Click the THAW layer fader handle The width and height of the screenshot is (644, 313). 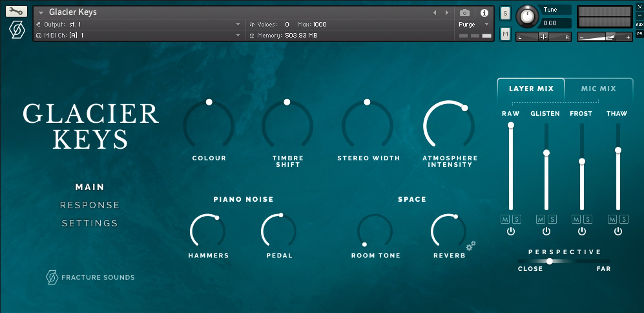pos(618,150)
